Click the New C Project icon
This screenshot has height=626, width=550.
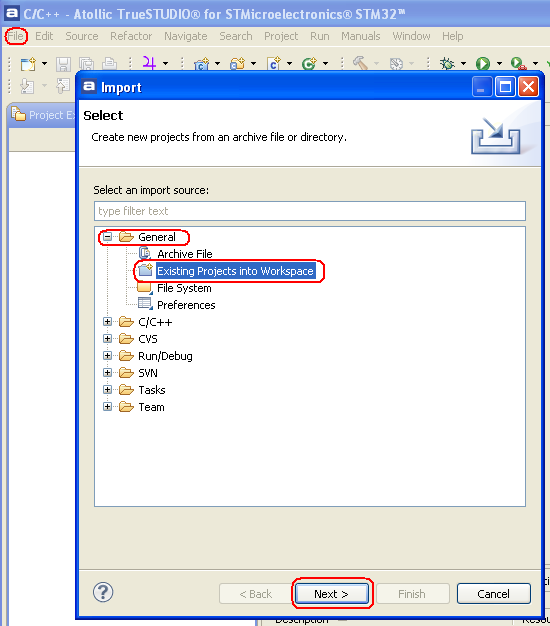click(202, 64)
